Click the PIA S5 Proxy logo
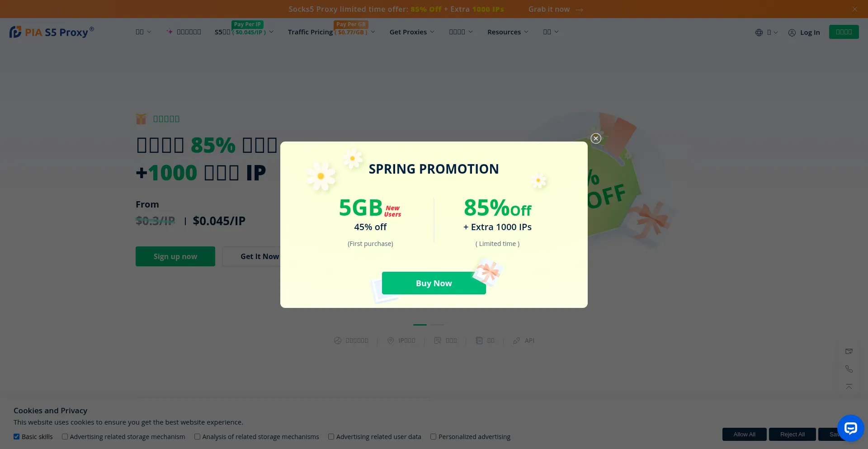 [x=52, y=32]
